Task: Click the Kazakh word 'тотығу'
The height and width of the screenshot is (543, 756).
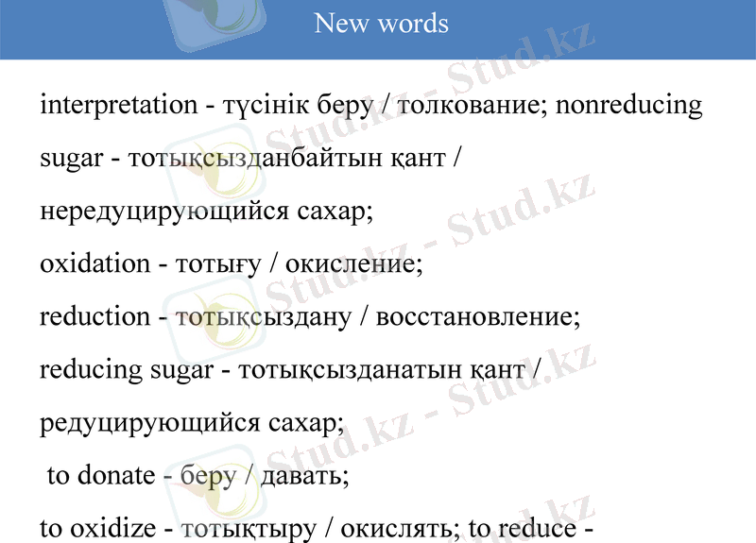Action: pos(218,265)
